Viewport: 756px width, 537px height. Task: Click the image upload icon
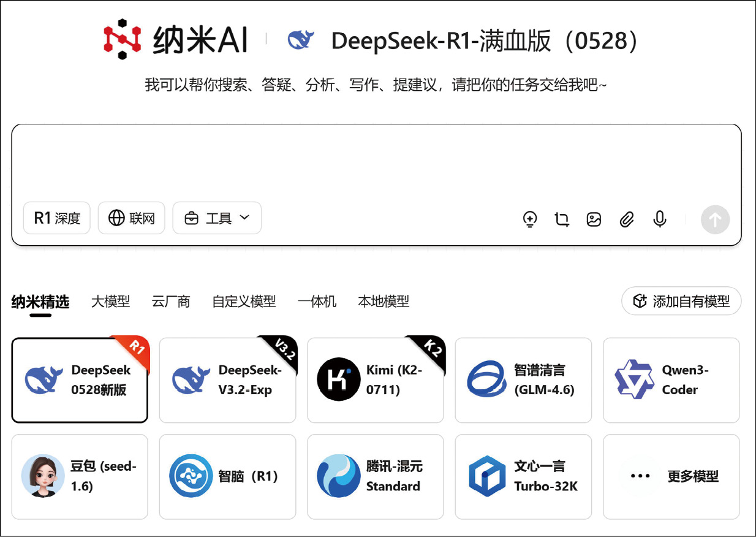pyautogui.click(x=594, y=219)
